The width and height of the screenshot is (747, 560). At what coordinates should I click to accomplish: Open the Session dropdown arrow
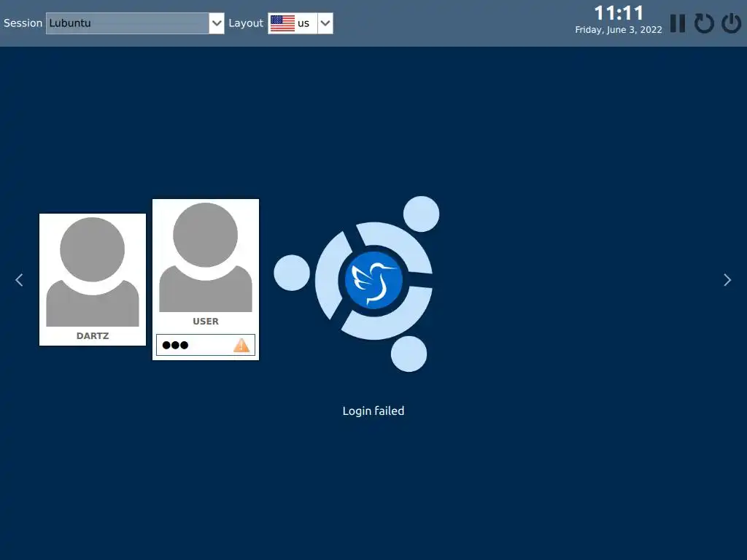[x=216, y=23]
